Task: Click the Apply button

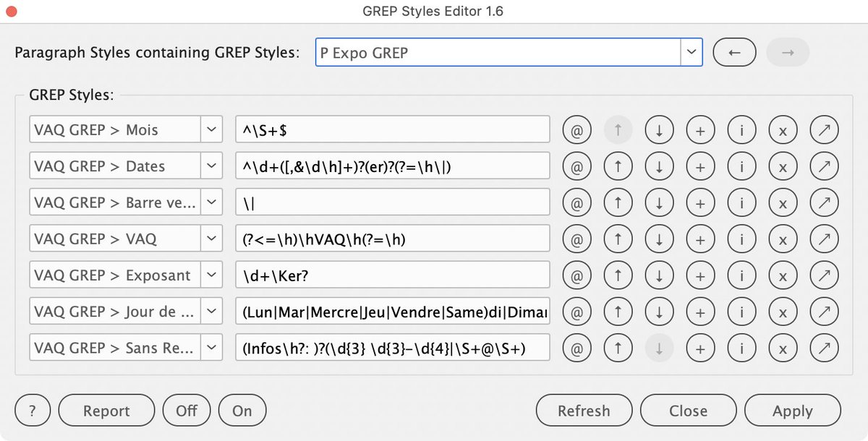Action: point(793,410)
